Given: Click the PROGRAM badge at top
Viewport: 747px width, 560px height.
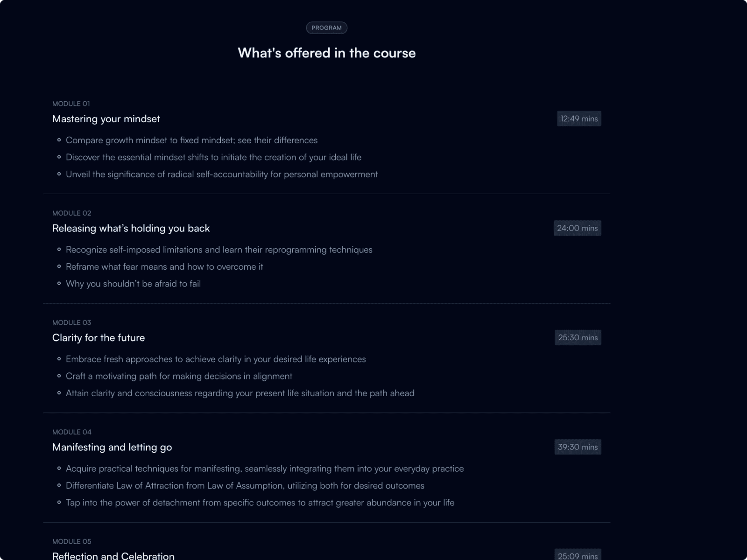Looking at the screenshot, I should 326,28.
